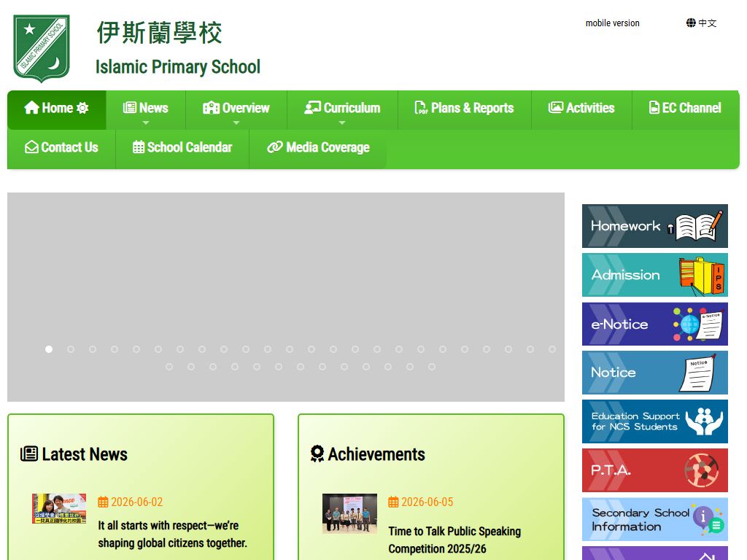
Task: Click the hands icon on Education Support banner
Action: [x=704, y=421]
